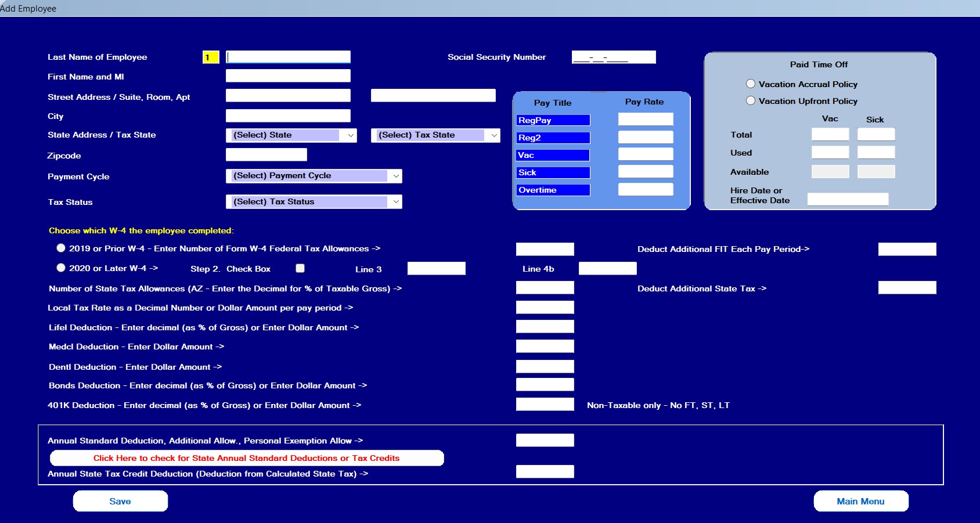
Task: Return to the Main Menu
Action: coord(860,501)
